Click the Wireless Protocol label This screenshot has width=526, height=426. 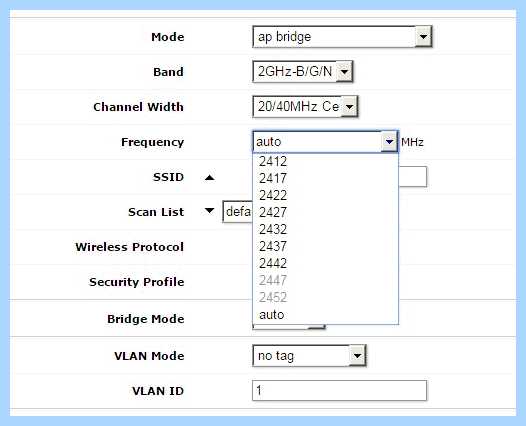129,247
